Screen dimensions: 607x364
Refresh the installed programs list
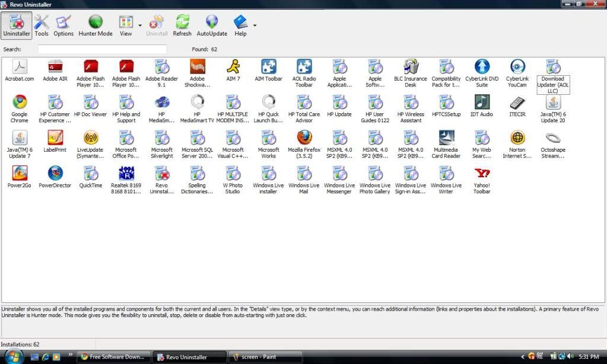click(x=182, y=25)
